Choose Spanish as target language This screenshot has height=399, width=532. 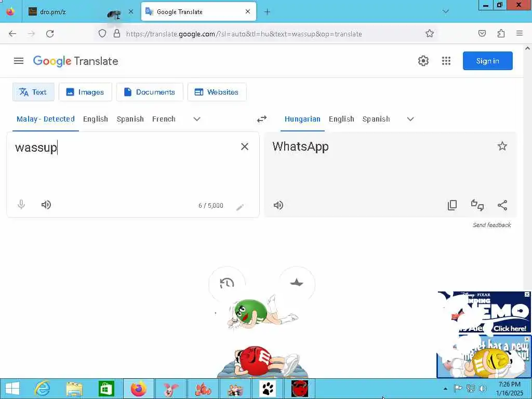point(376,119)
